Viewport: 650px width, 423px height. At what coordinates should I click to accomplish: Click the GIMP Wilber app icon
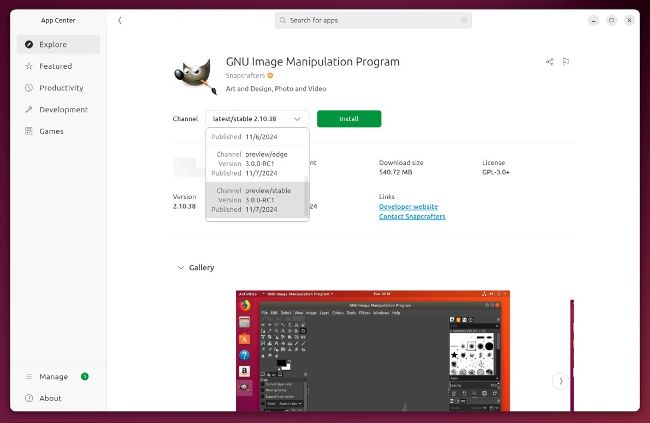pos(195,76)
